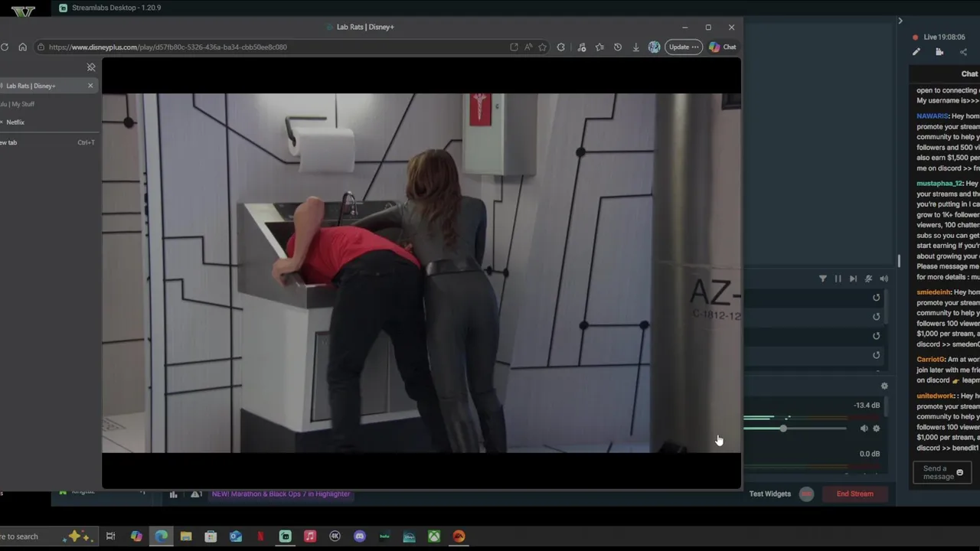
Task: Open audio mixer settings gear
Action: coord(884,386)
